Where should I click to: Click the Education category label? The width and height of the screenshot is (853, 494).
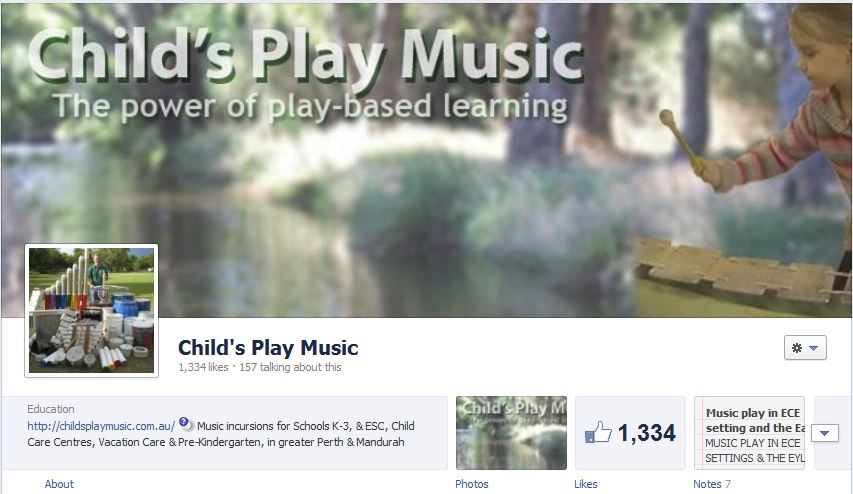coord(51,409)
